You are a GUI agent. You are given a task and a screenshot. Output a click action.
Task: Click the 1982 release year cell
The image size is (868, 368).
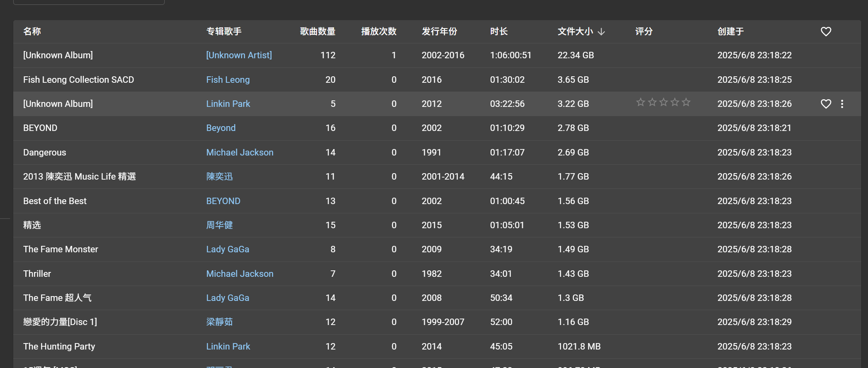point(431,274)
